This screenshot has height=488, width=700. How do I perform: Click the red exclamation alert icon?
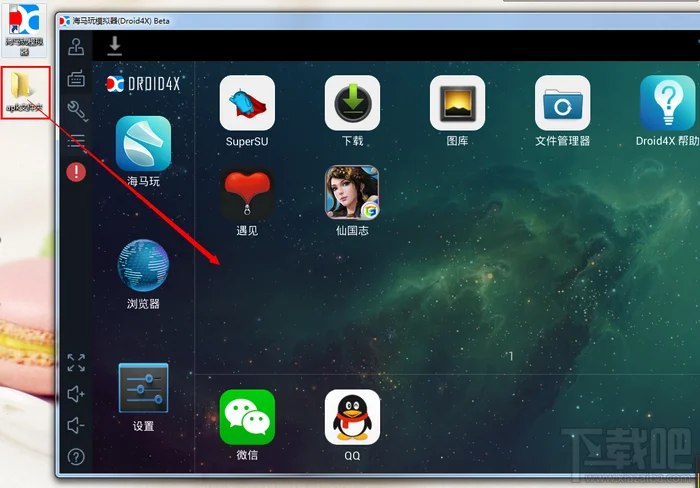76,172
